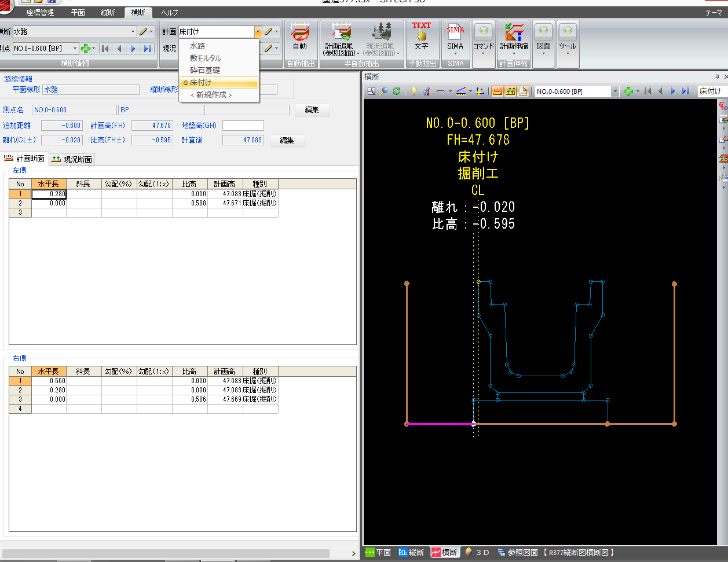Viewport: 728px width, 562px height.
Task: Jump to the last station in 横断 viewer
Action: (x=686, y=91)
